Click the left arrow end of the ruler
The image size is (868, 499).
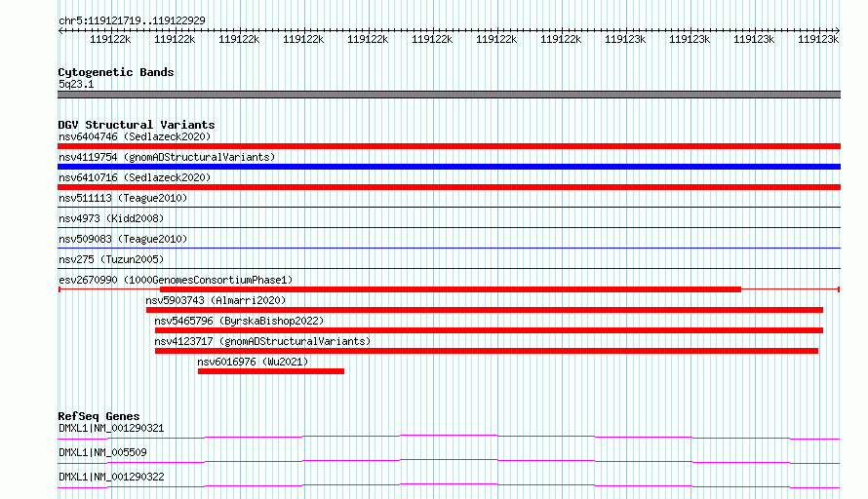click(x=60, y=31)
